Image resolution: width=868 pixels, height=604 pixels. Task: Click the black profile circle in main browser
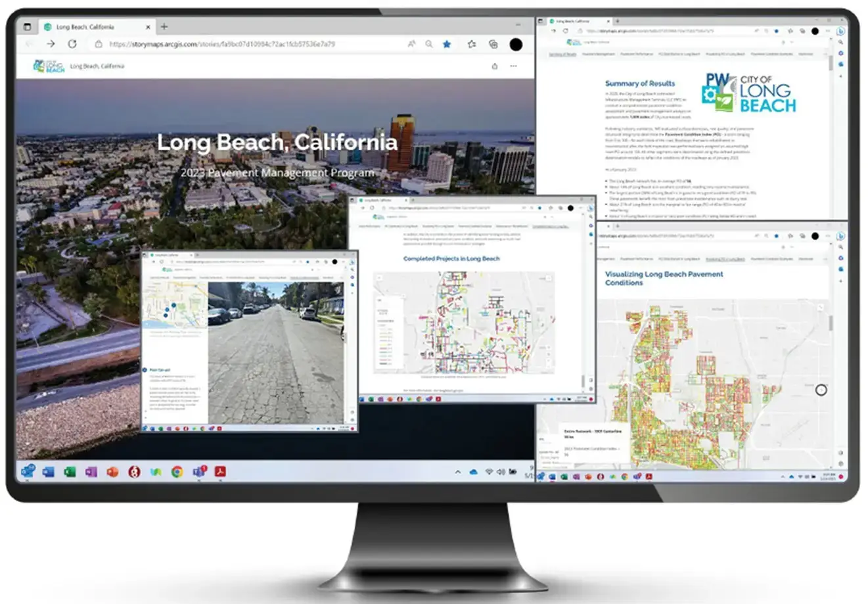516,44
